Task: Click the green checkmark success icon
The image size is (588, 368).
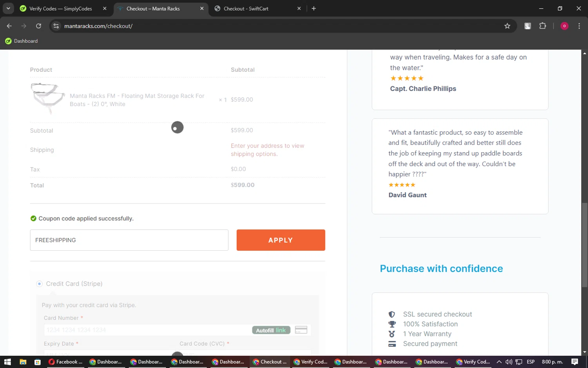Action: pos(33,219)
